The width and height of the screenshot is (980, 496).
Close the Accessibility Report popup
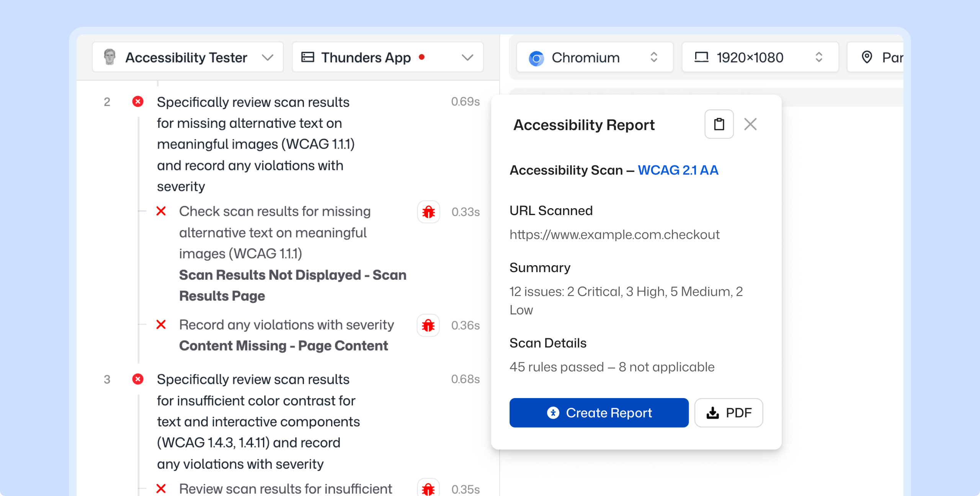[750, 124]
